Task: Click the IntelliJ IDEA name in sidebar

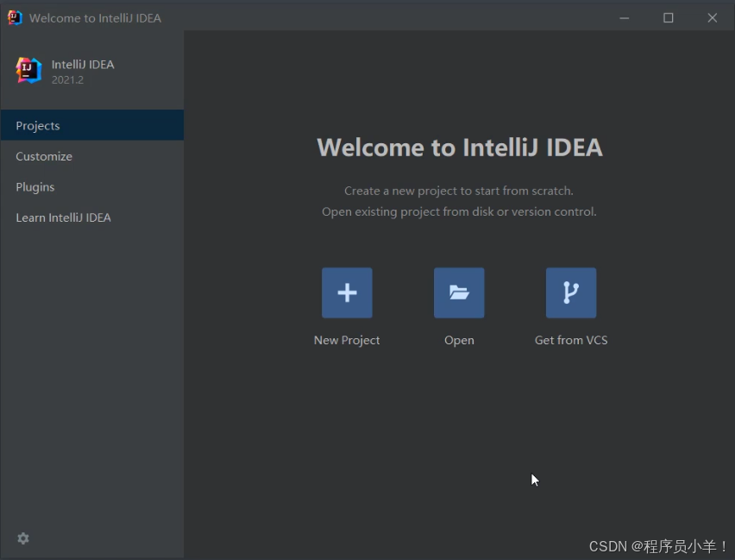Action: point(83,64)
